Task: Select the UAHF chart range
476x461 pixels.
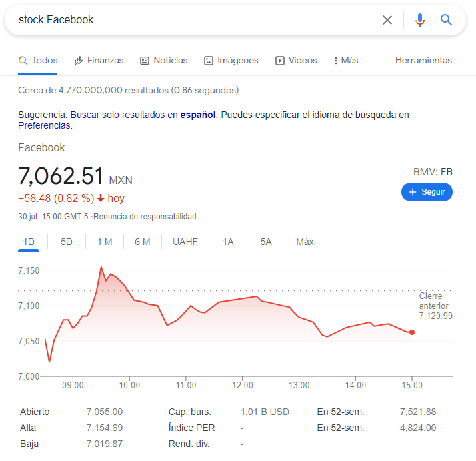Action: (185, 242)
